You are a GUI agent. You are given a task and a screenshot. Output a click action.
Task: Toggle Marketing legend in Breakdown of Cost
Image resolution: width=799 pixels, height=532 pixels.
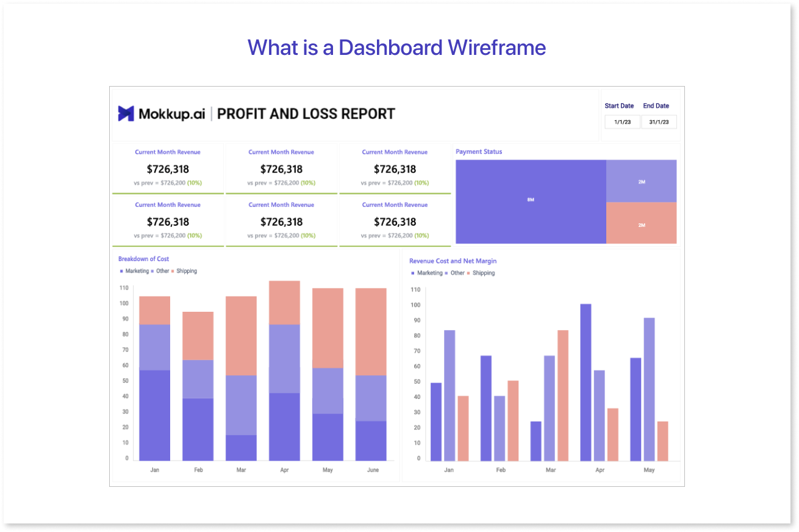coord(134,271)
